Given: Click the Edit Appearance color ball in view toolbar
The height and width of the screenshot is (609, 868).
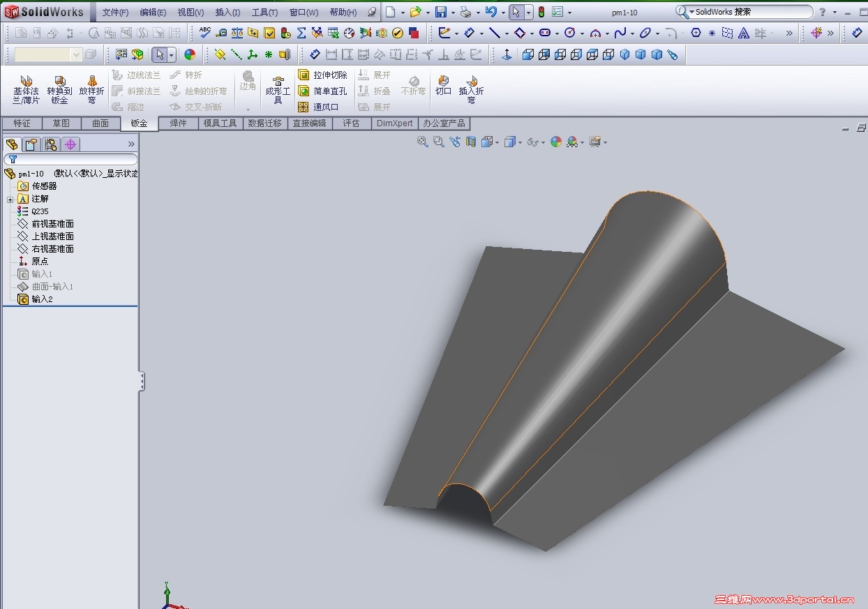Looking at the screenshot, I should [x=556, y=142].
